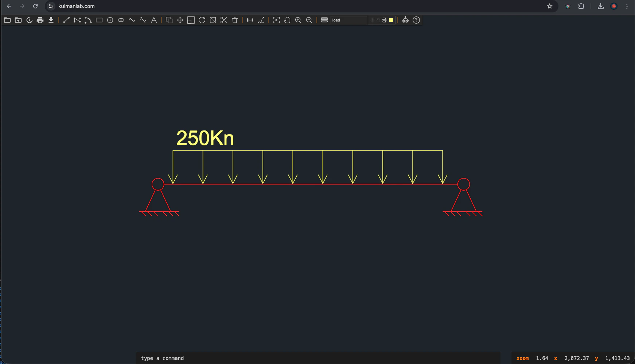Change the load layer's yellow color swatch

coord(391,20)
